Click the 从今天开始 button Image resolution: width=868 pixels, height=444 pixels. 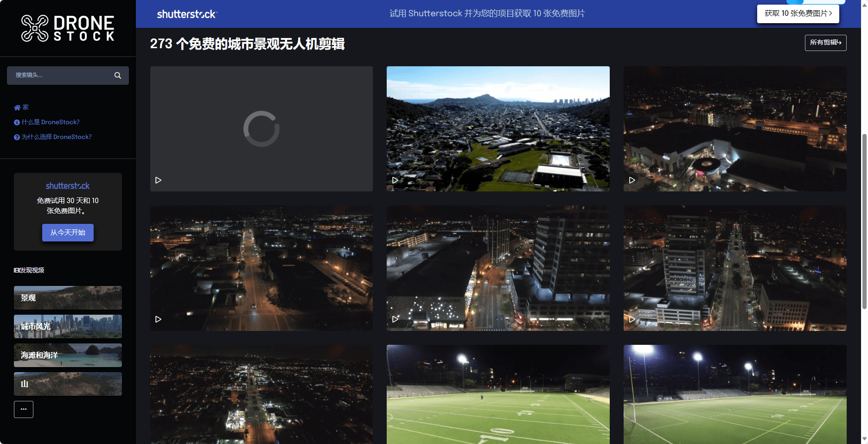68,233
